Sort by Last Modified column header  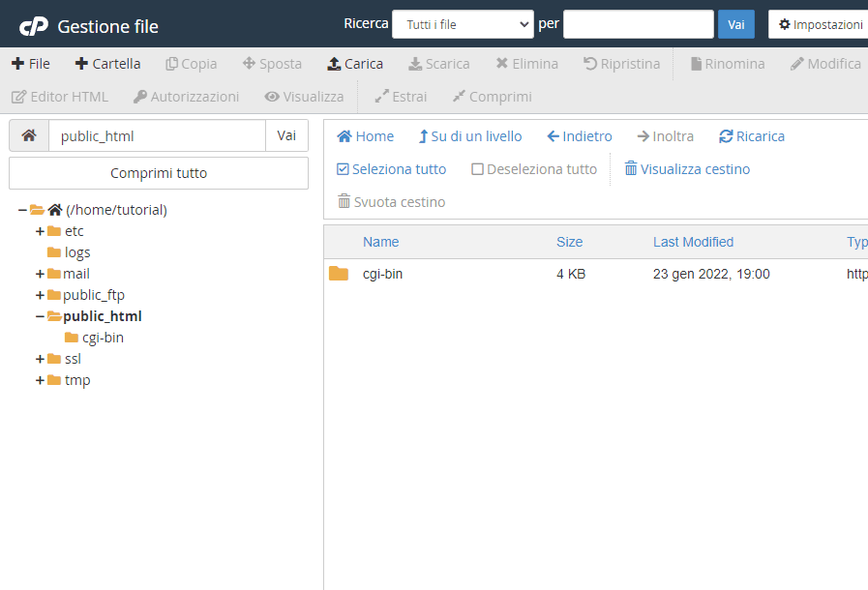[x=693, y=242]
